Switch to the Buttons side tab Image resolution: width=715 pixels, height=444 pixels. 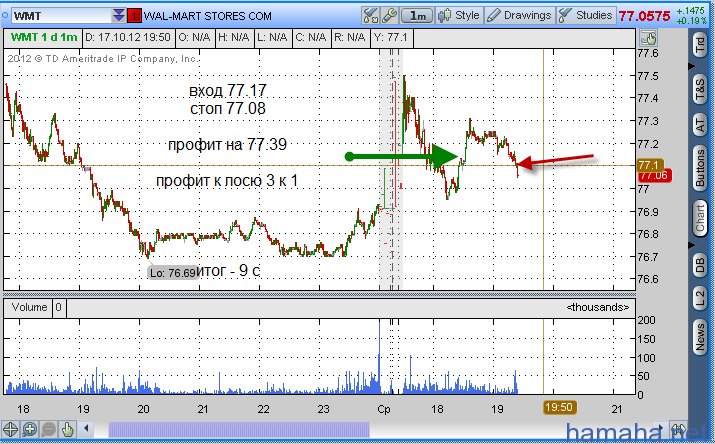(699, 168)
